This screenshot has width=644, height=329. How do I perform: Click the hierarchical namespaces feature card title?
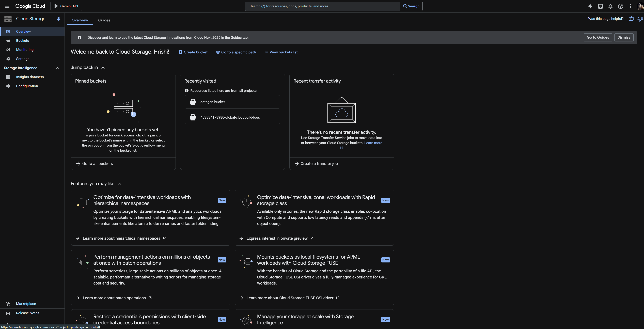(x=142, y=200)
